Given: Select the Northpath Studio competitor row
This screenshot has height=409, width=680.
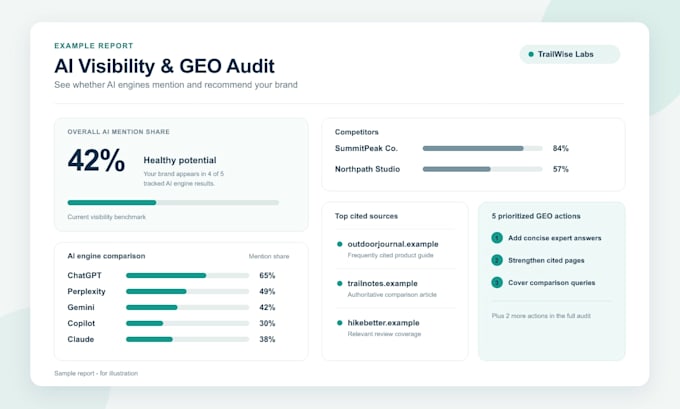Looking at the screenshot, I should (x=451, y=169).
